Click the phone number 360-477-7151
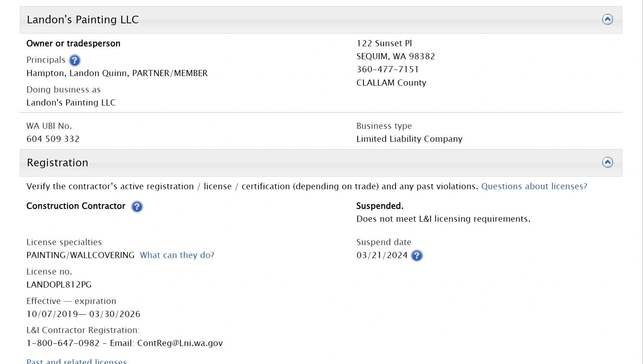Viewport: 643px width, 364px height. [387, 69]
